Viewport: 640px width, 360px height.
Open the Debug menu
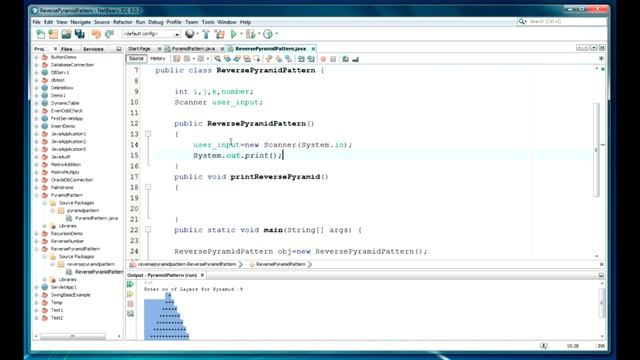coord(156,22)
